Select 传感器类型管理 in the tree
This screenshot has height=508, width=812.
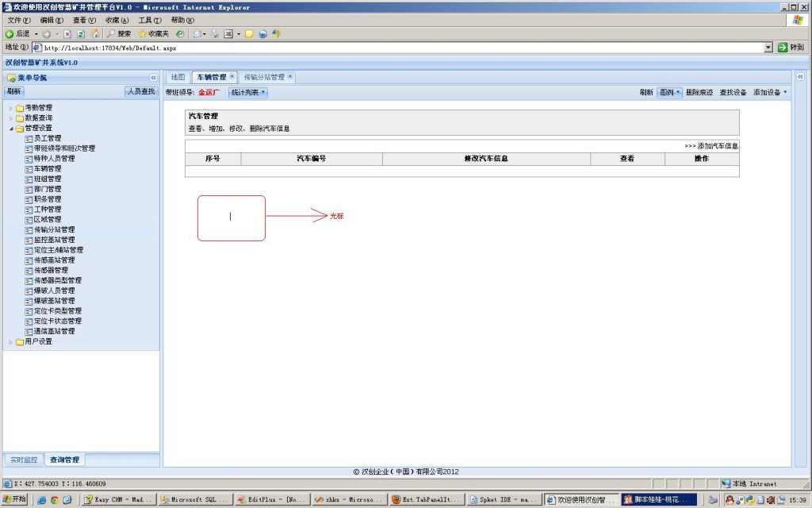(57, 280)
